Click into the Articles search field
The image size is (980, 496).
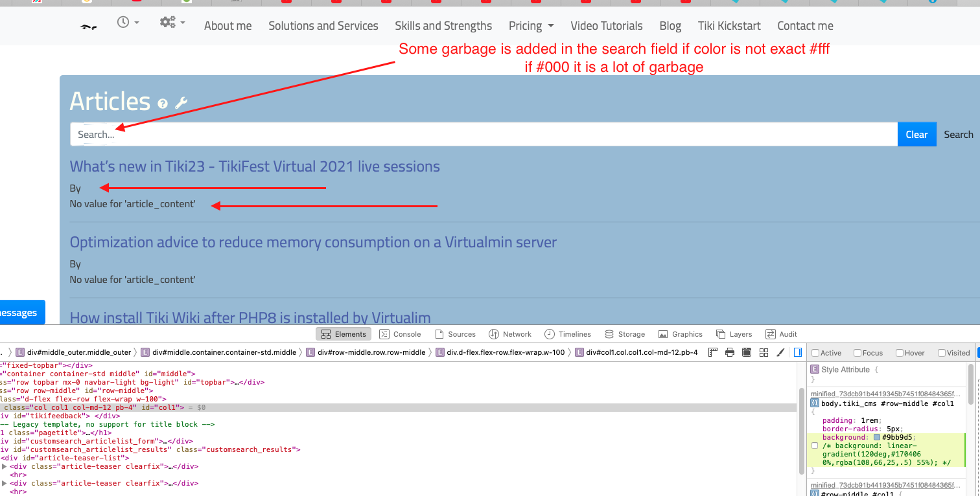[484, 134]
